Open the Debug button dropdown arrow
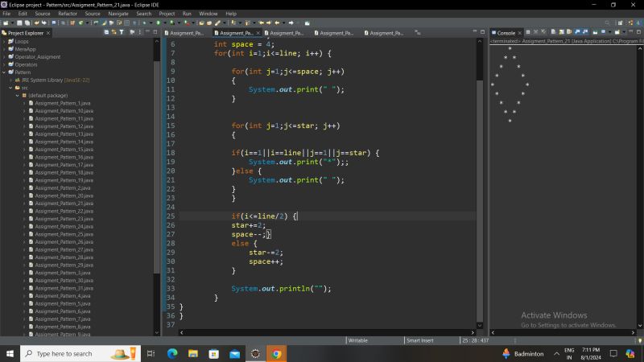 click(x=151, y=23)
